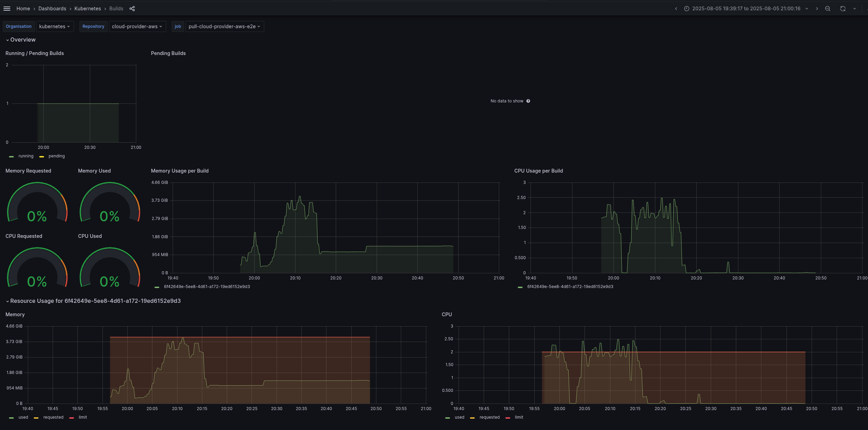Open the hamburger navigation menu
The image size is (868, 430).
7,9
